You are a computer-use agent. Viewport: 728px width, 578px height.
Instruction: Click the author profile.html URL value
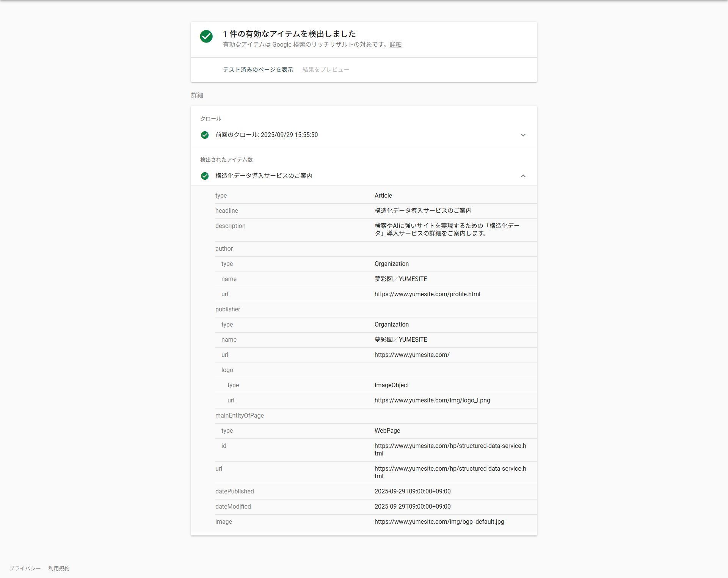[x=427, y=294]
